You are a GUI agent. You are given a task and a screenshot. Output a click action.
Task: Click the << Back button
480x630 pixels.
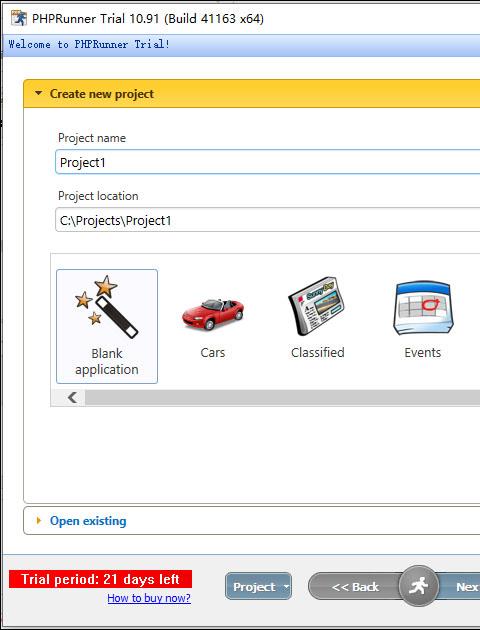coord(355,587)
